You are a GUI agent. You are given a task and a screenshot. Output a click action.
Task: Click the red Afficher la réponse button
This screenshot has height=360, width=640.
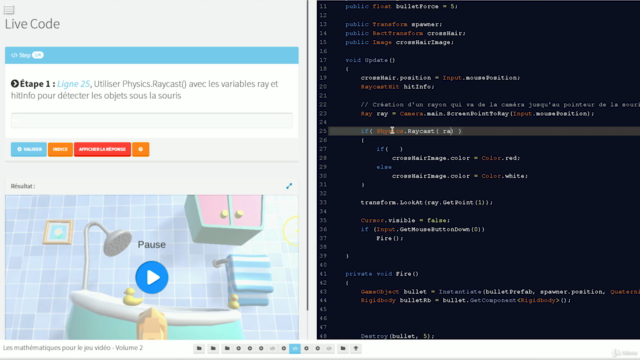(x=102, y=149)
